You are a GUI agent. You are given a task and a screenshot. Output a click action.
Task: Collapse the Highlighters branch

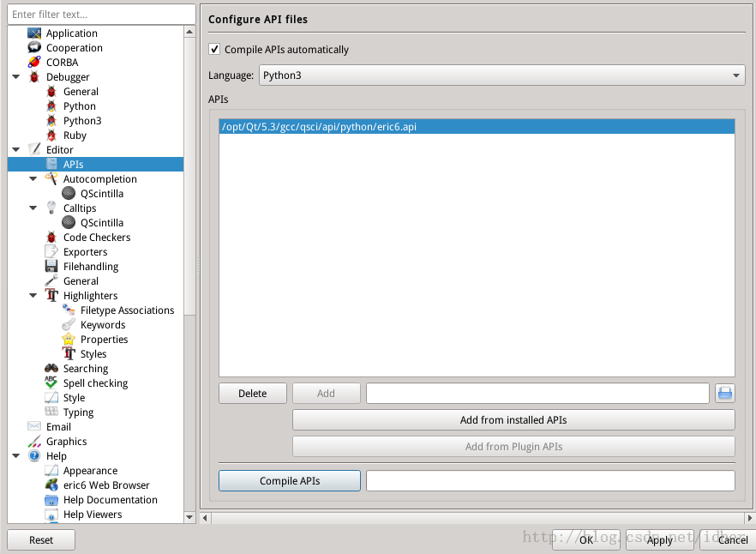33,295
